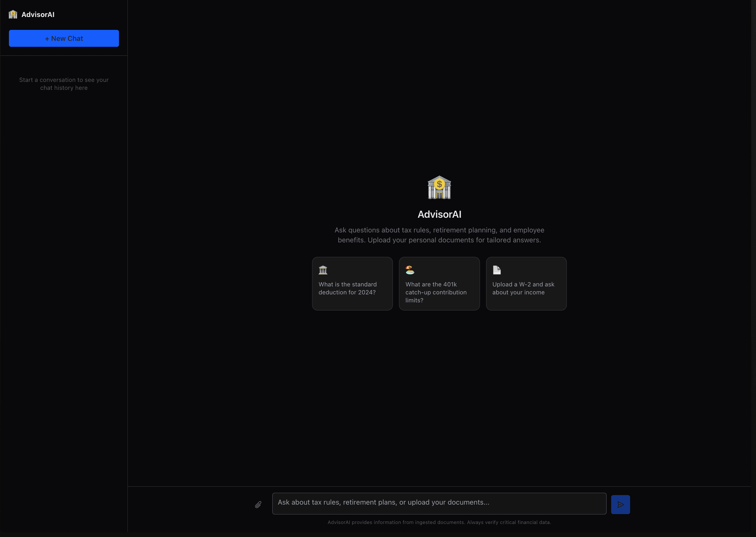
Task: Click the blue send arrow icon
Action: pos(620,504)
